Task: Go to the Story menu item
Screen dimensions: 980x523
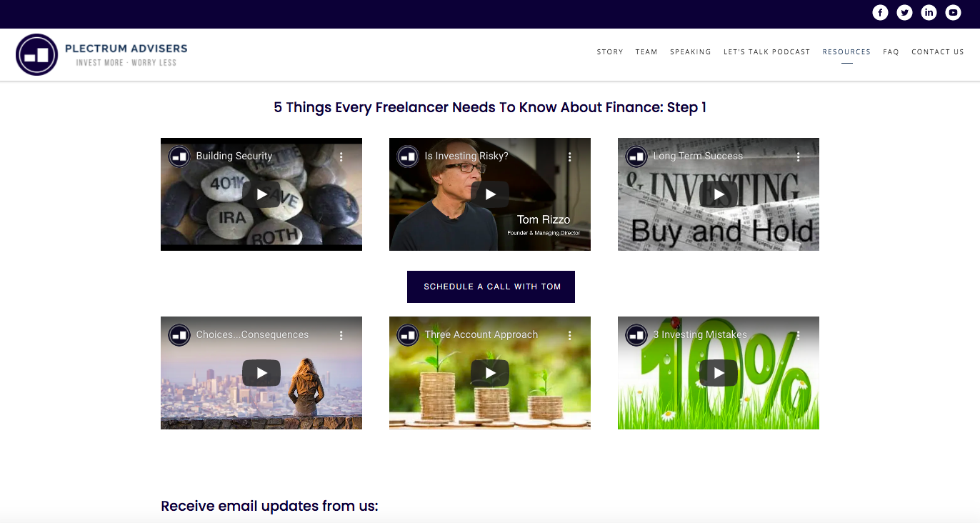Action: 610,52
